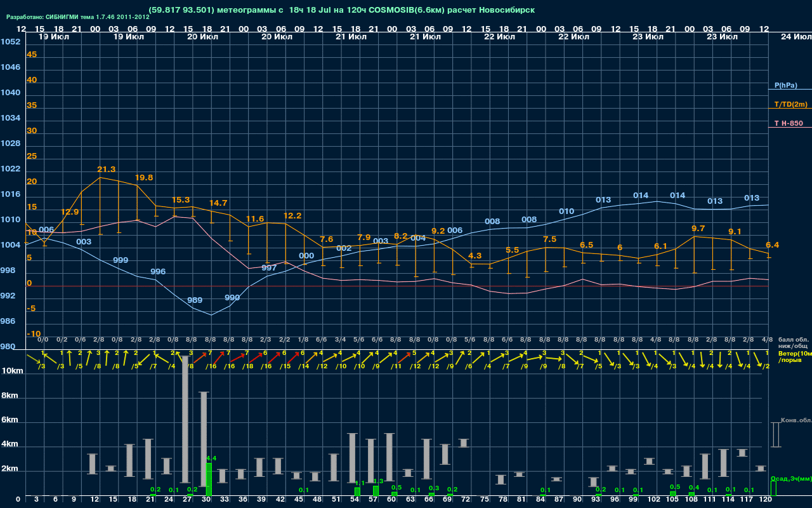Click the 12.2 temperature label
The height and width of the screenshot is (508, 812).
coord(292,216)
